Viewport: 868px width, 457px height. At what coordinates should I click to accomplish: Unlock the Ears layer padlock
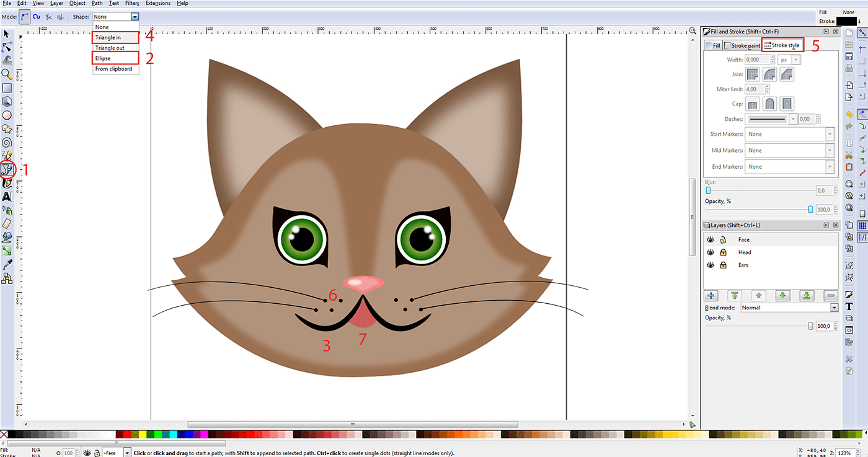tap(723, 265)
